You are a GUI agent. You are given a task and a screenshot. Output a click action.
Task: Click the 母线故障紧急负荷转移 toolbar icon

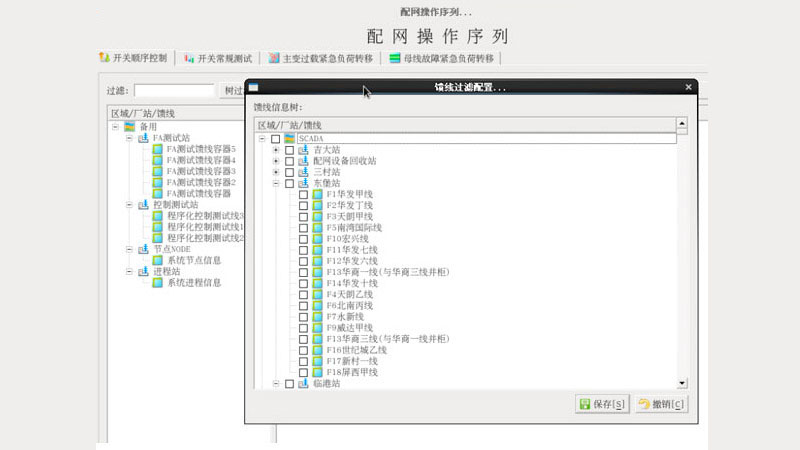[395, 58]
